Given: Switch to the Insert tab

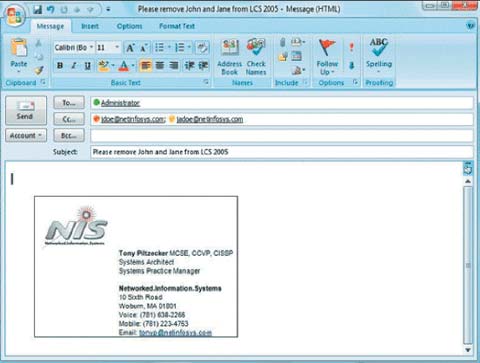Looking at the screenshot, I should point(90,26).
